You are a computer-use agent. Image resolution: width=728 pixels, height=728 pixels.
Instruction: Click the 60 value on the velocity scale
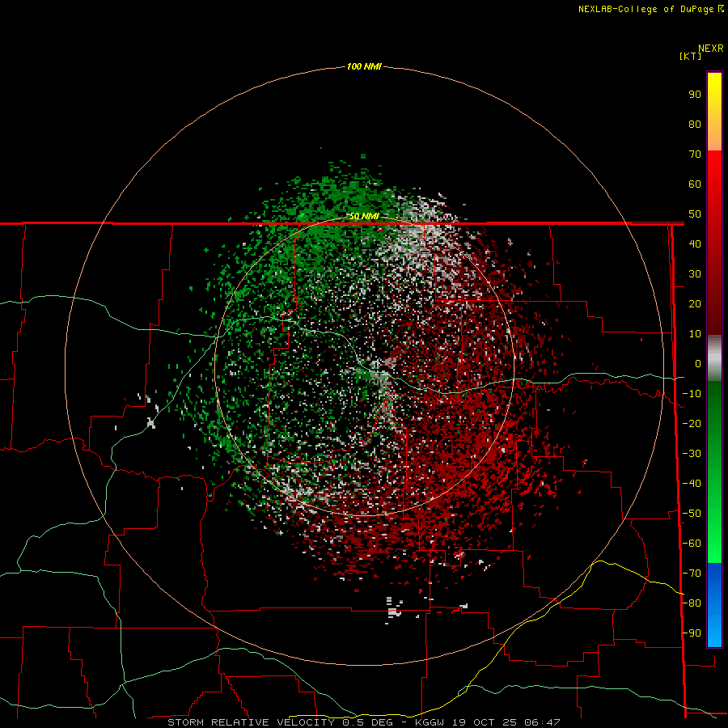[x=695, y=184]
